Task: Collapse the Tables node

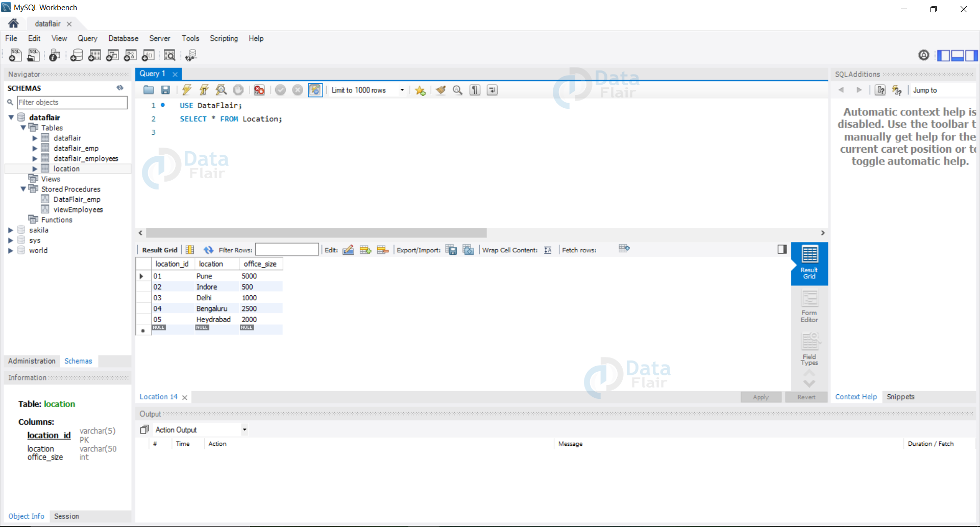Action: tap(23, 128)
